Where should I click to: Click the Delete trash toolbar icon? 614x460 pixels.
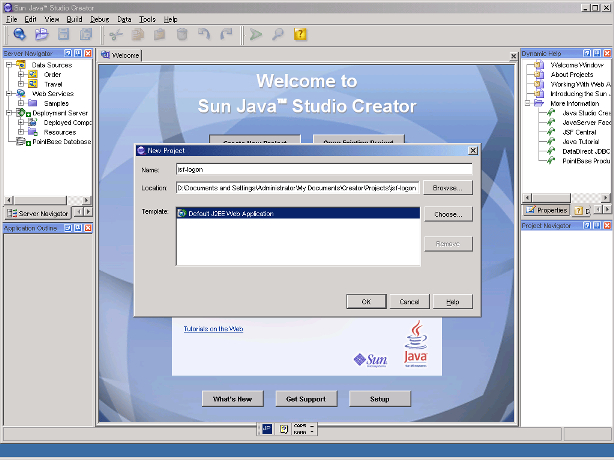pos(182,35)
